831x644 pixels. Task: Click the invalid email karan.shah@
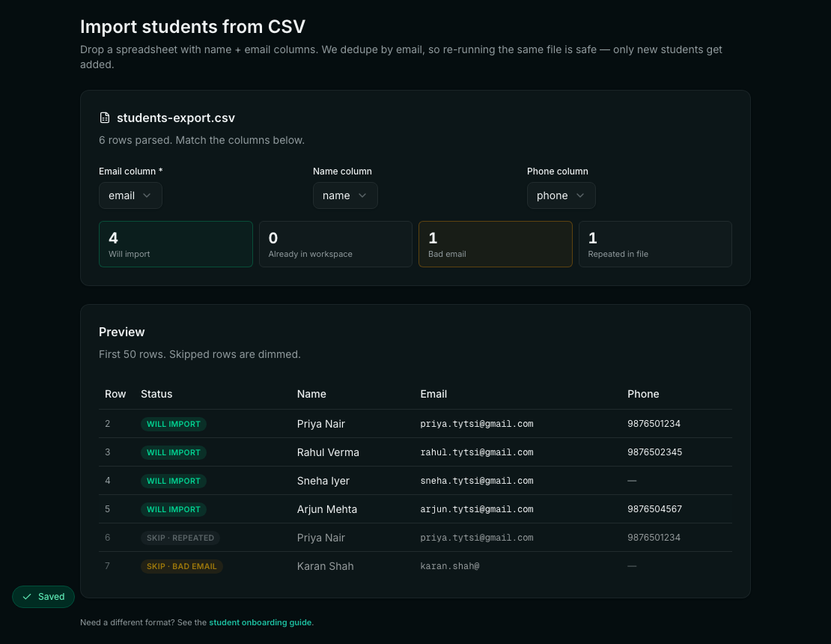450,566
